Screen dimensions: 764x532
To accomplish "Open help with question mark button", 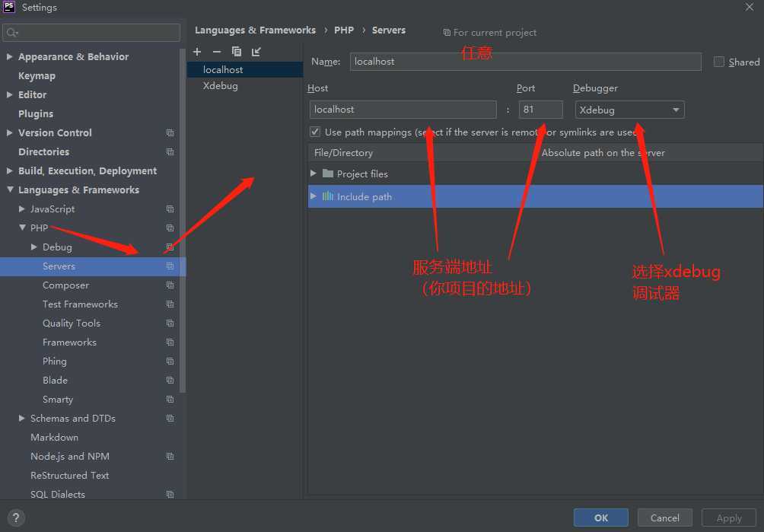I will (x=16, y=518).
